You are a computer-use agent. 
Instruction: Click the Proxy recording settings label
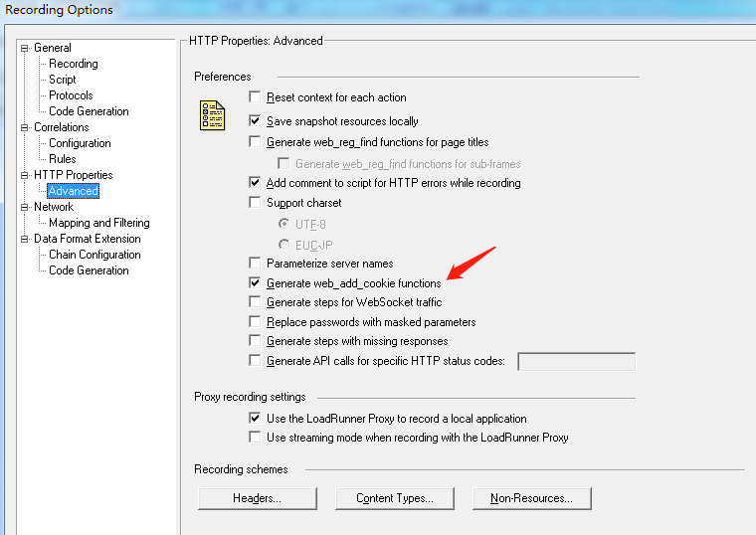tap(250, 397)
